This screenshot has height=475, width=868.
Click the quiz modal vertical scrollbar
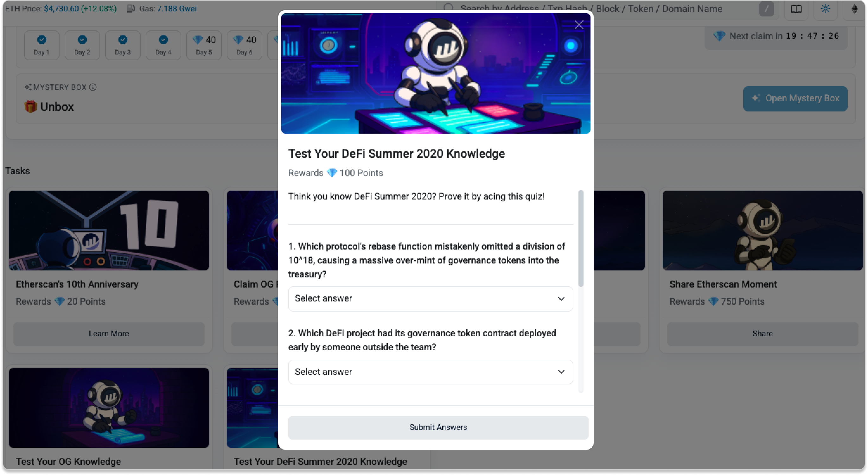click(581, 238)
